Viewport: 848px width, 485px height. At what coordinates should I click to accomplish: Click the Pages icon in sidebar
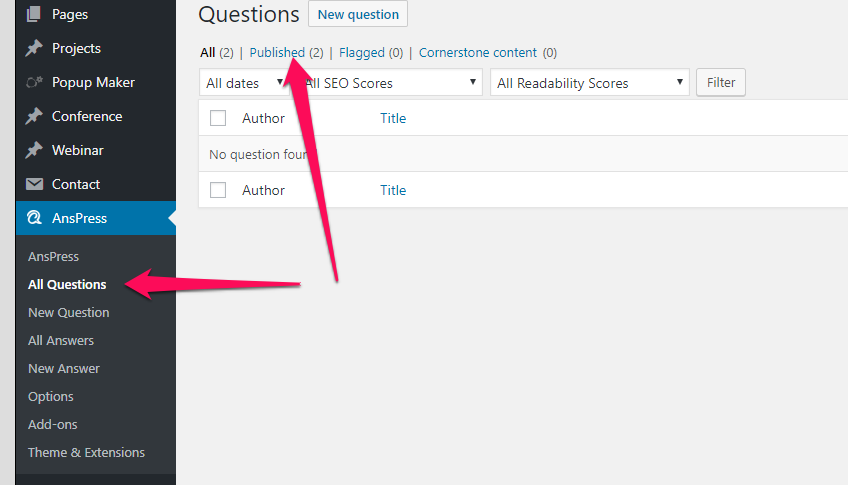click(x=34, y=14)
